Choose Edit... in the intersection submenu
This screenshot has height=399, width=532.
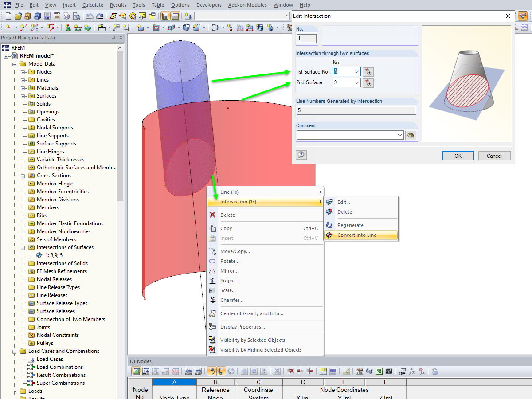tap(361, 202)
